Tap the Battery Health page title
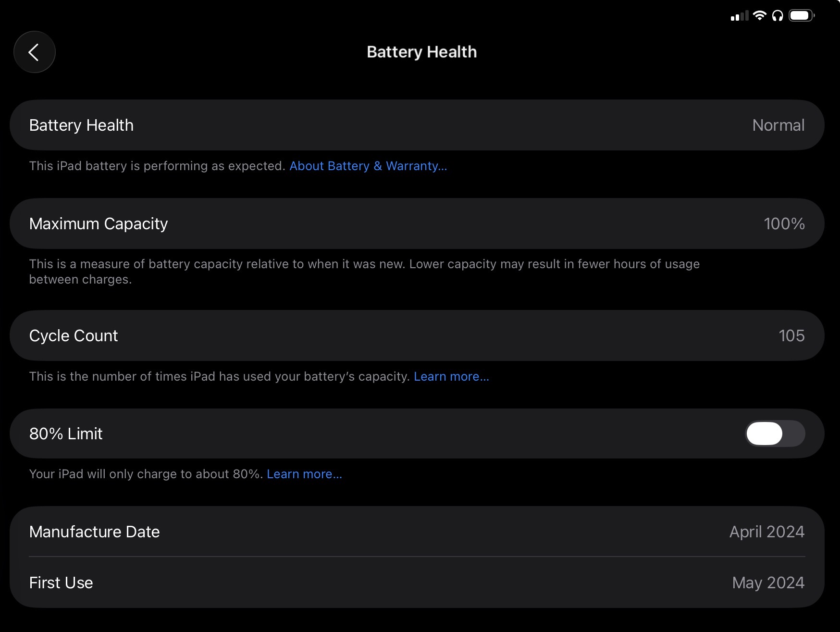 (x=421, y=52)
